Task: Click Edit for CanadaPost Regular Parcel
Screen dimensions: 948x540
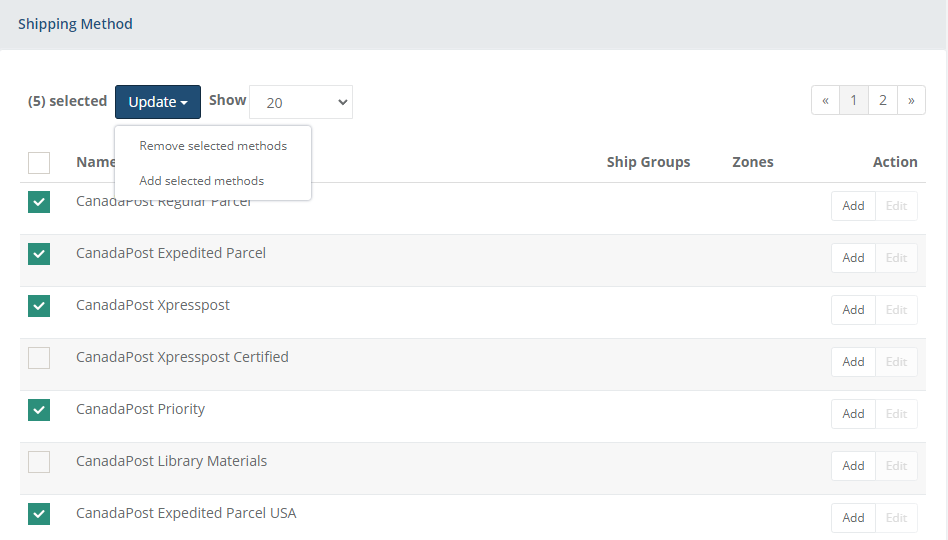Action: [896, 206]
